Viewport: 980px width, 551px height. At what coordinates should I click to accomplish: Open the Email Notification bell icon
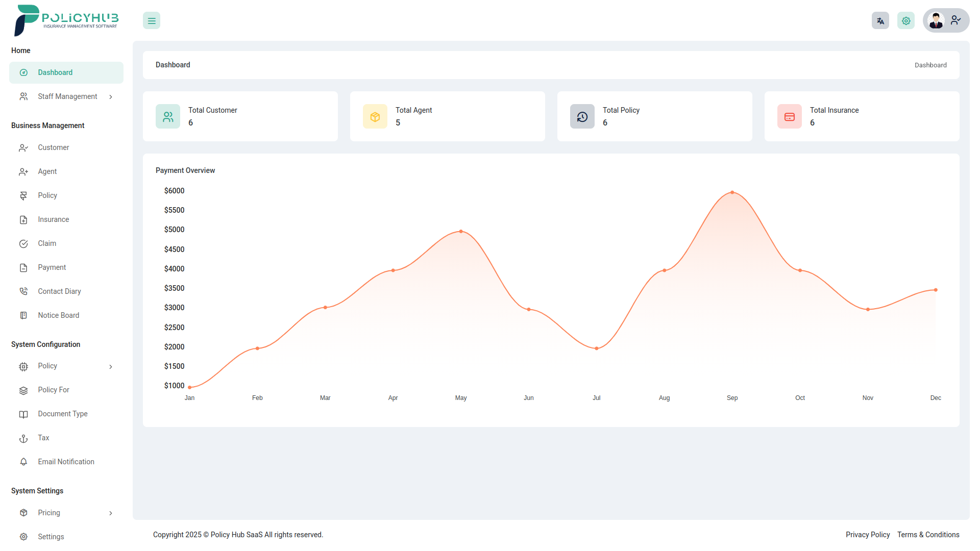tap(23, 462)
